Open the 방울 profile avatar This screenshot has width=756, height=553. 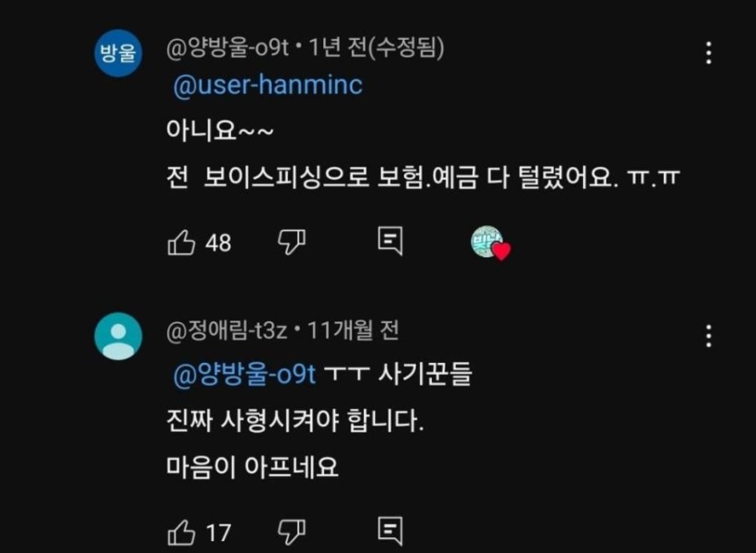(119, 52)
